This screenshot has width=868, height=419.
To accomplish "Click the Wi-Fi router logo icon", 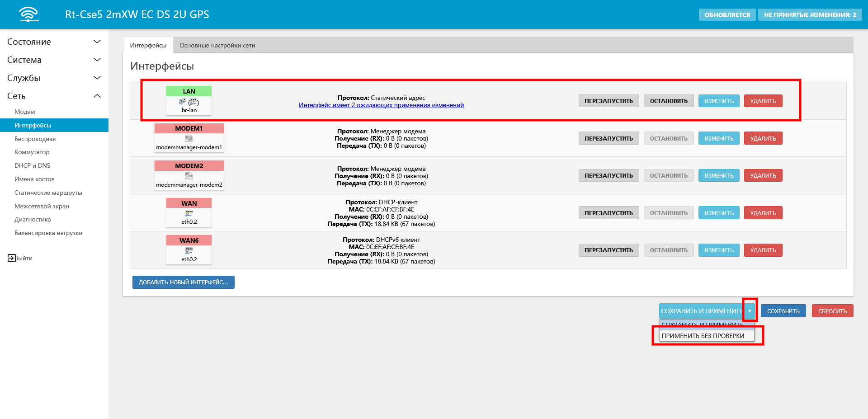I will [29, 14].
